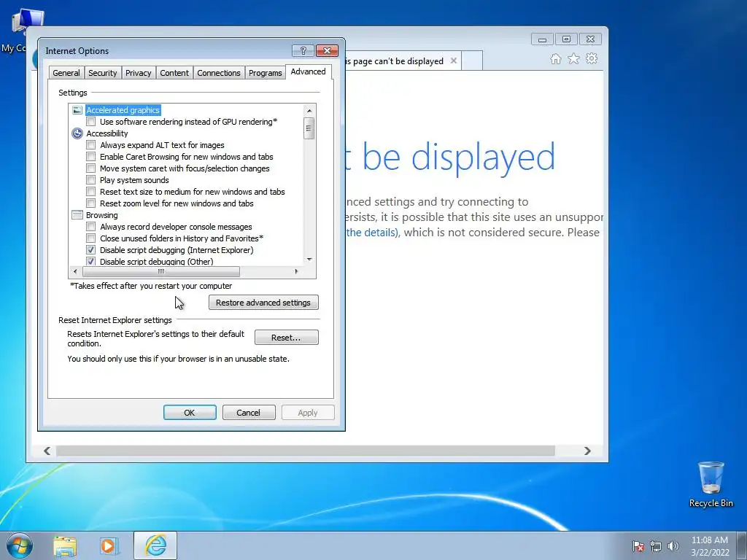This screenshot has height=560, width=747.
Task: Click the Show desktop strip at taskbar end
Action: [742, 545]
